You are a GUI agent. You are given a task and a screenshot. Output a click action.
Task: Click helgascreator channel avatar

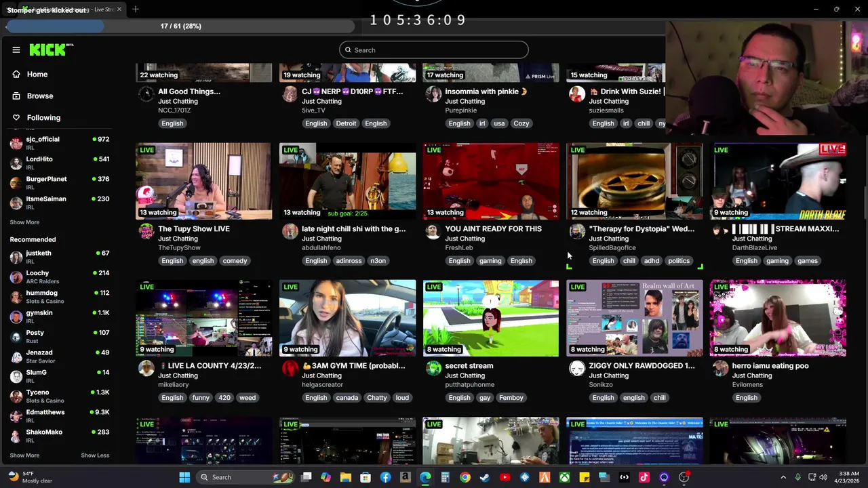point(290,368)
